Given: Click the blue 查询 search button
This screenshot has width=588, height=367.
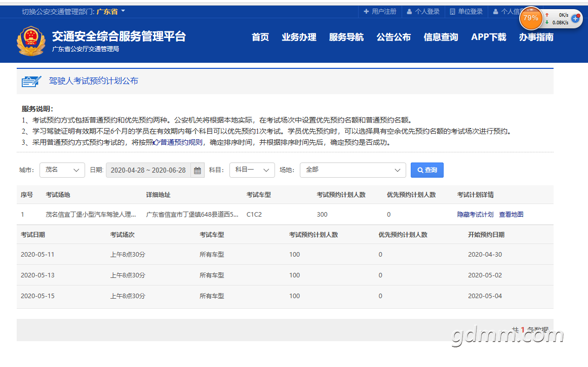Looking at the screenshot, I should [x=427, y=170].
